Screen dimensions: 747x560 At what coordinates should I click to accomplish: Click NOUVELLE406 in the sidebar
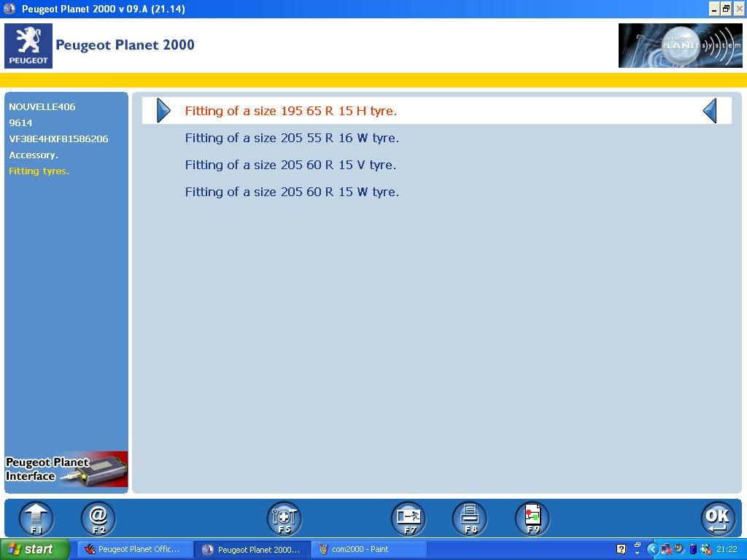[x=42, y=106]
